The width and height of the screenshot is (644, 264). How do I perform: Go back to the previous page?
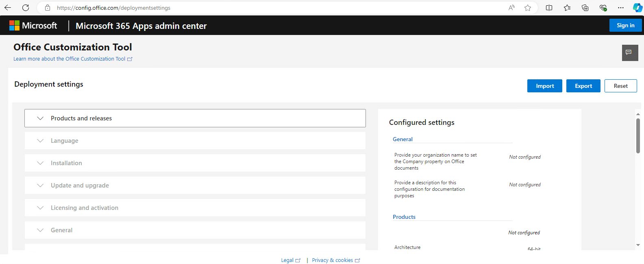[x=8, y=8]
